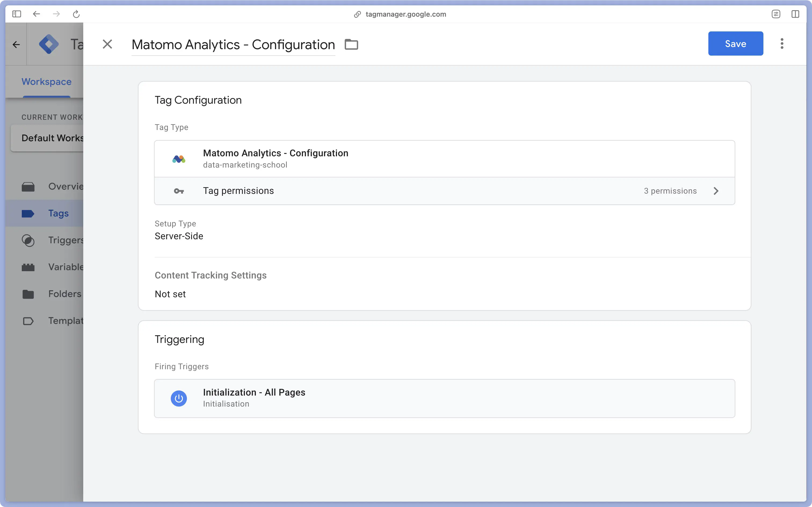The width and height of the screenshot is (812, 507).
Task: Click the browser forward button
Action: 56,14
